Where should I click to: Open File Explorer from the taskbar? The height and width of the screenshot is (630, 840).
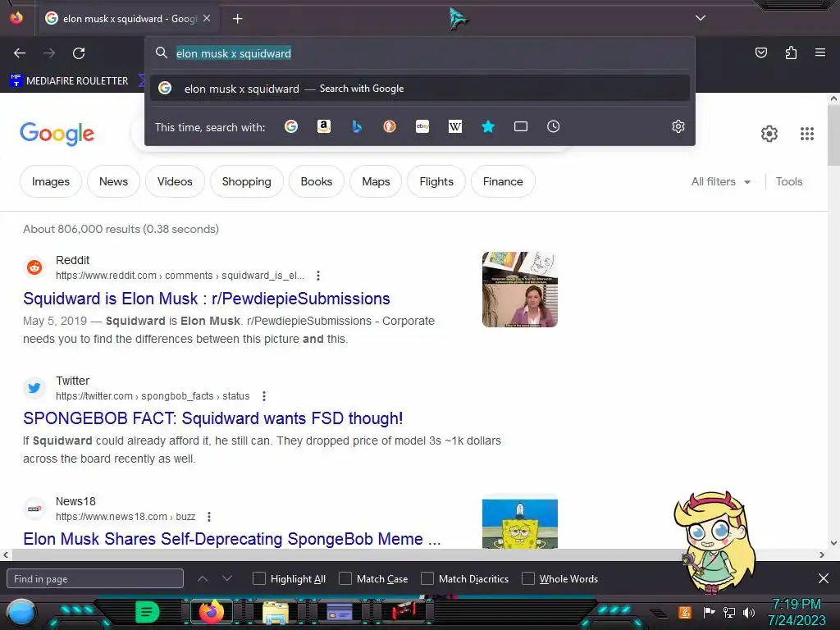[276, 612]
